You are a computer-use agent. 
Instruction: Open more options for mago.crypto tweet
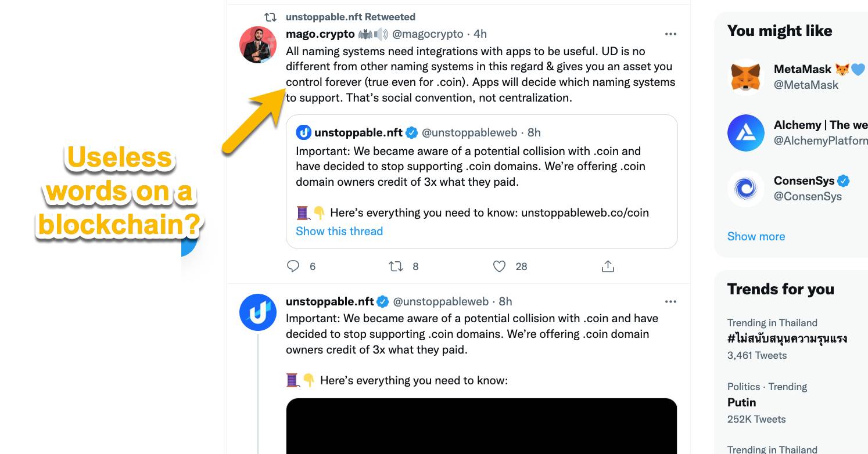[670, 34]
